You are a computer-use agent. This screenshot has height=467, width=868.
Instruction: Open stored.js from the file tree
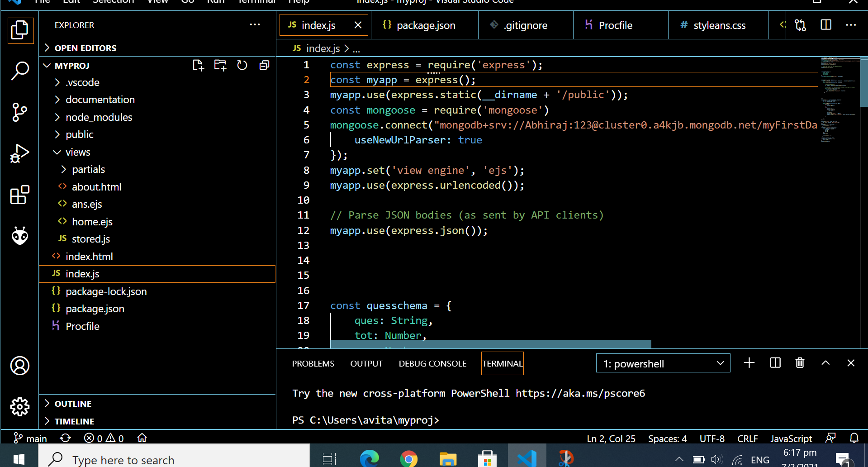(90, 239)
